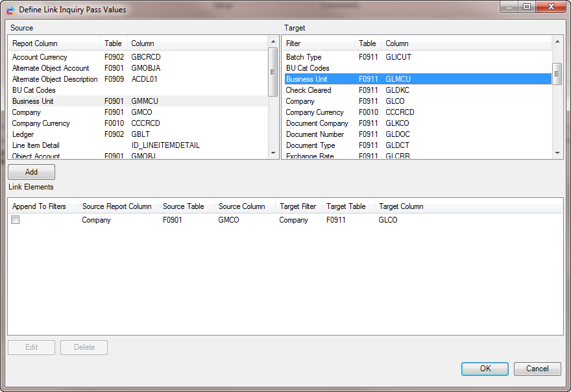This screenshot has width=571, height=392.
Task: Click the Add button
Action: click(x=31, y=172)
